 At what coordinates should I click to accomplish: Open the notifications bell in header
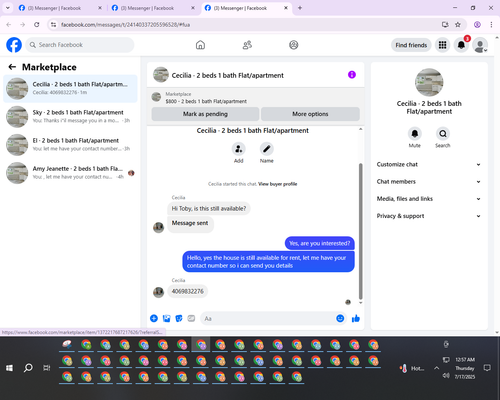[461, 45]
